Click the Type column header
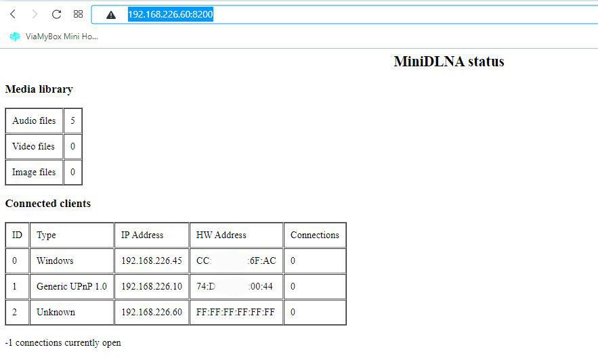Viewport: 598px width, 364px height. point(72,235)
